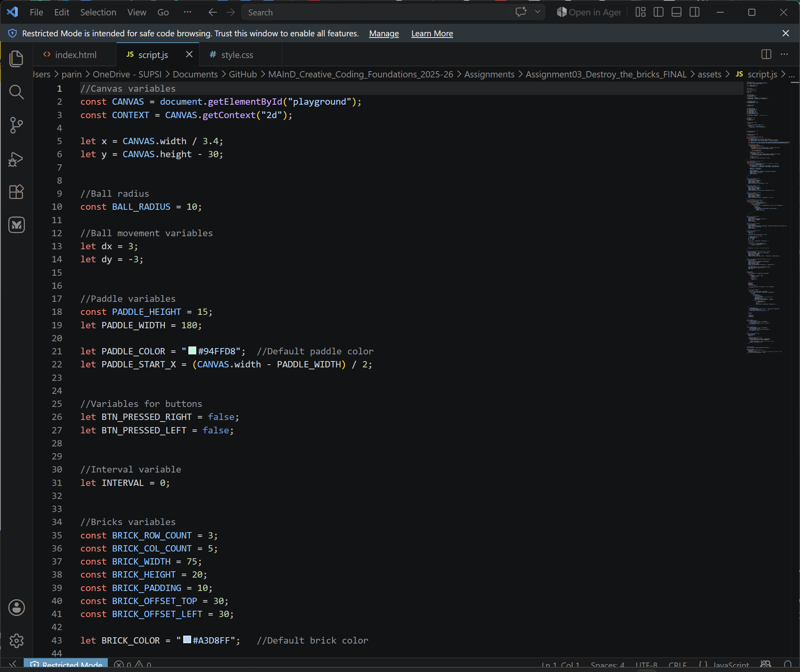Click the VS Code logo icon

13,12
